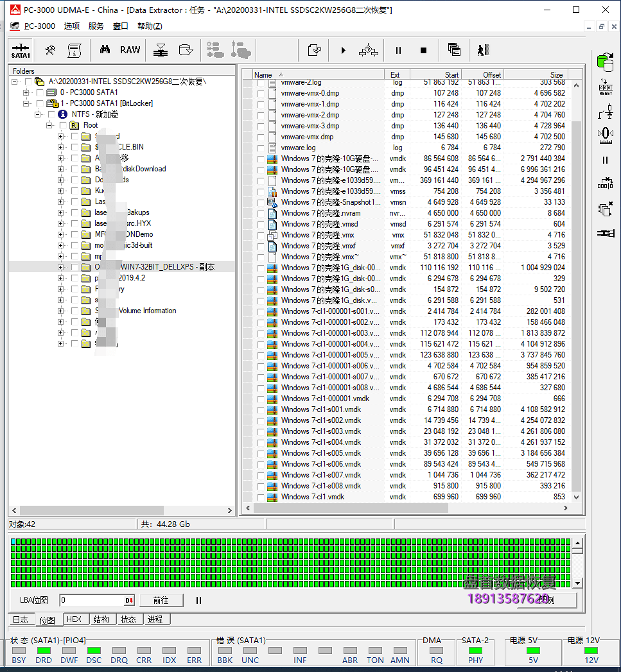Click the 前往 button

pyautogui.click(x=161, y=600)
